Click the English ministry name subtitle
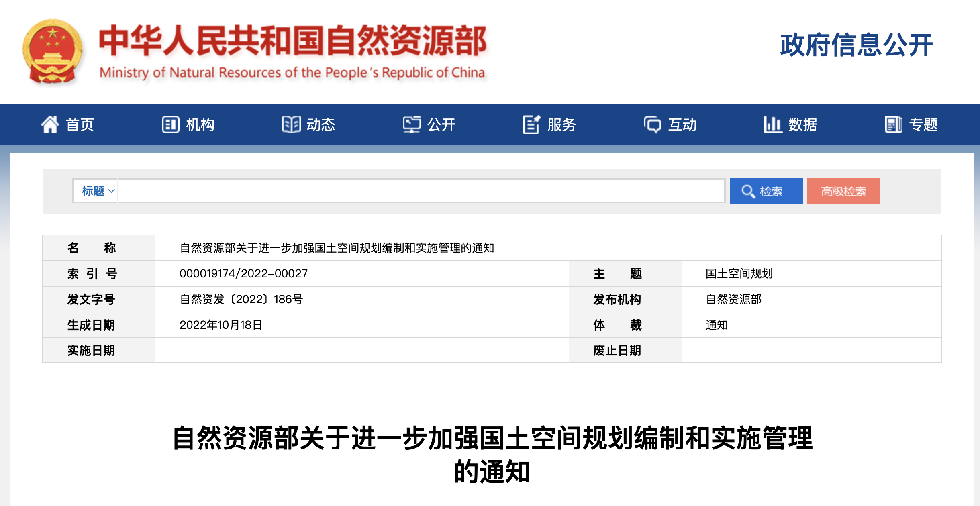Screen dimensions: 980x506 coord(292,73)
